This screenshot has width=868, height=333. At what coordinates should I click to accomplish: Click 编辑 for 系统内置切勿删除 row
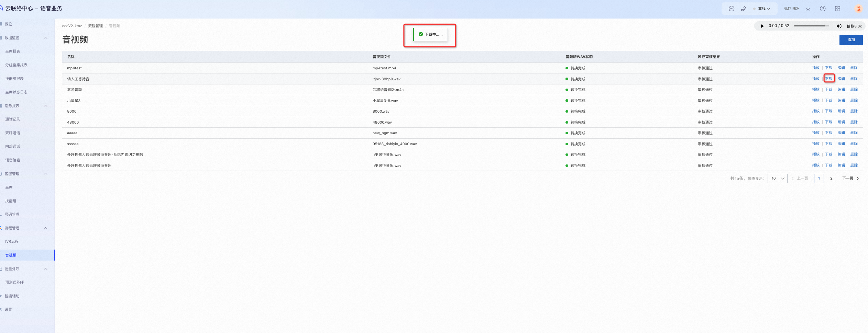point(841,154)
